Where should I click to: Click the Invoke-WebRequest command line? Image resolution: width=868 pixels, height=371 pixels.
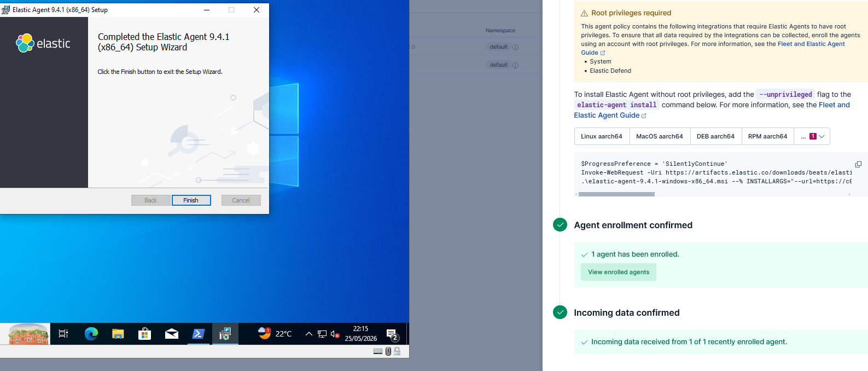[716, 172]
